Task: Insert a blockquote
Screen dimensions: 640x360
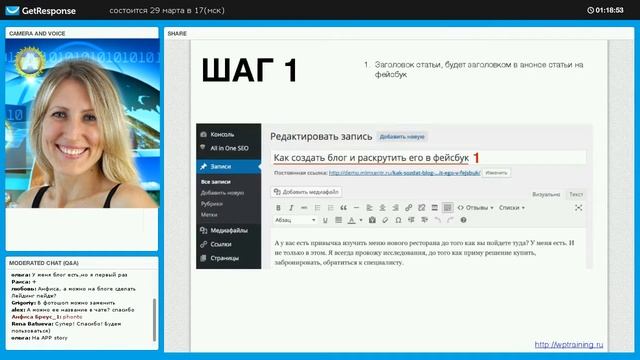Action: (x=343, y=208)
